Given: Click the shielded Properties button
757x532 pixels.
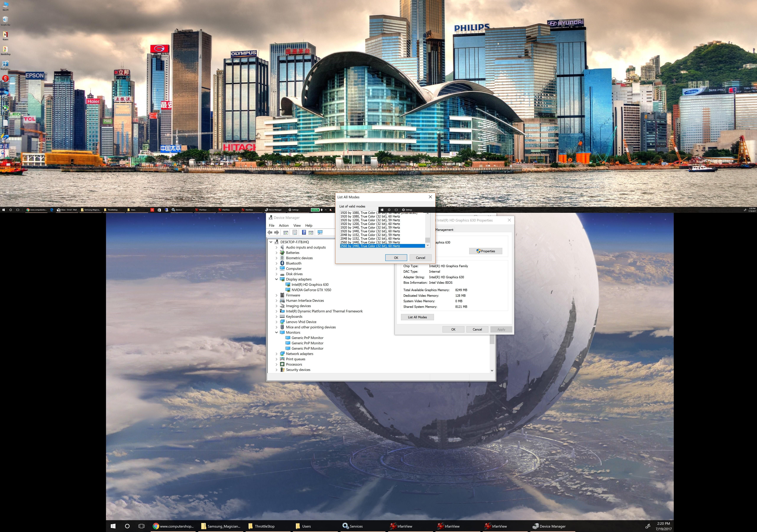Looking at the screenshot, I should [486, 251].
